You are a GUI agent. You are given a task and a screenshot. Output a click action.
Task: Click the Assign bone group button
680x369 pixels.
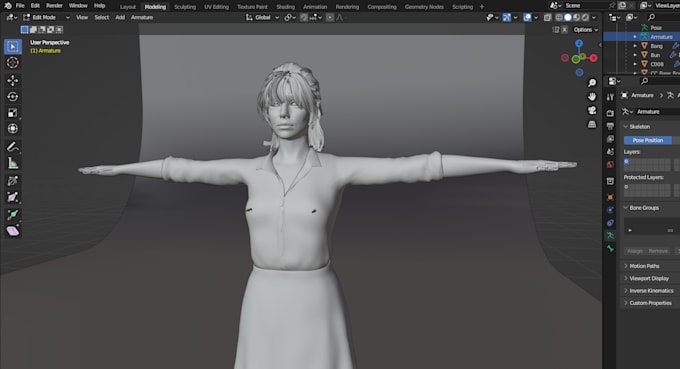pos(635,251)
